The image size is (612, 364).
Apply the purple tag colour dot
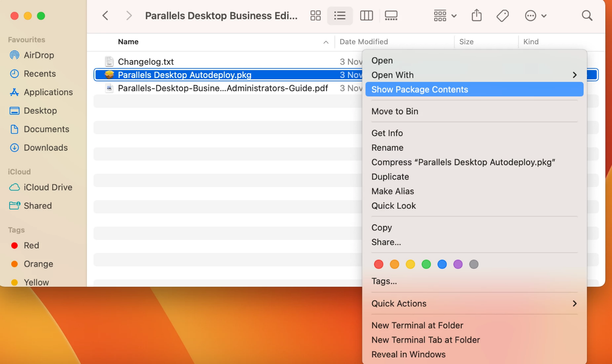tap(458, 264)
